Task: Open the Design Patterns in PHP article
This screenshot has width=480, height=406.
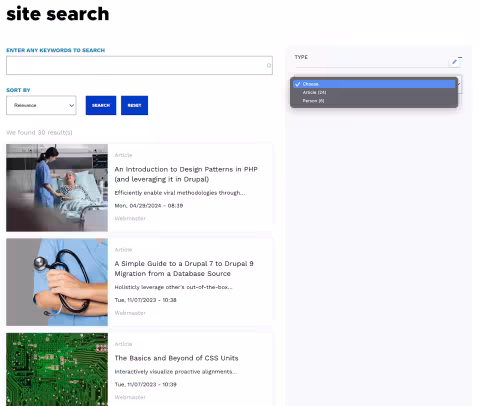Action: point(186,174)
